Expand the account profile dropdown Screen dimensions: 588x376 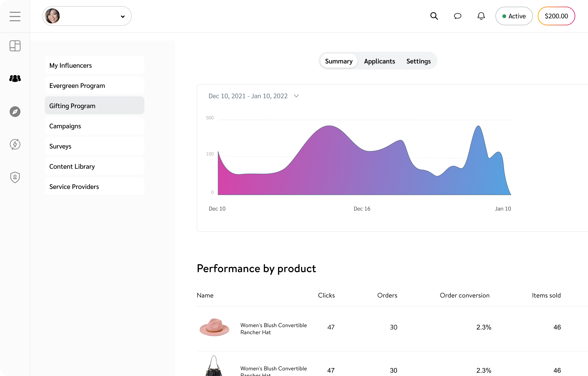(87, 16)
